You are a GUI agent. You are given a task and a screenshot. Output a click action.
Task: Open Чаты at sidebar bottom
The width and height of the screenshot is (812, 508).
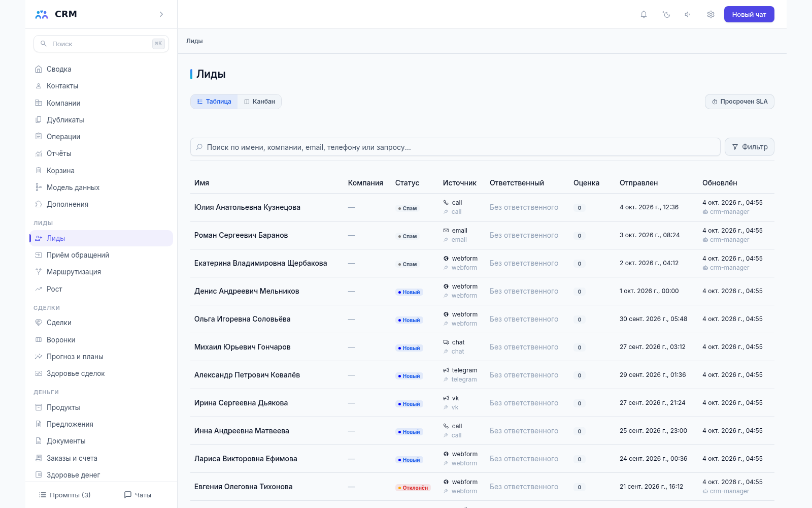(138, 495)
